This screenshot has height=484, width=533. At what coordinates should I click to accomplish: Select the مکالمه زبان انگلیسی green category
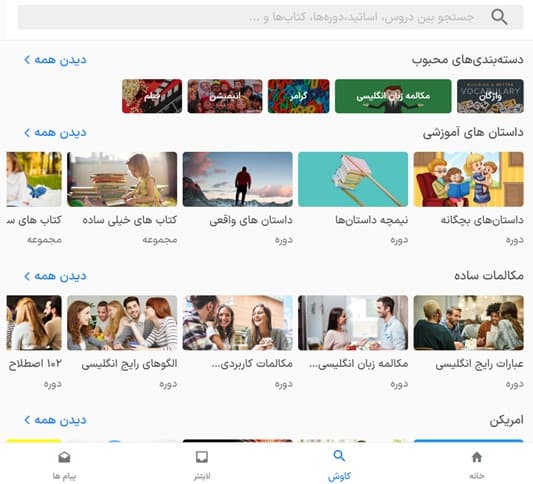[393, 96]
